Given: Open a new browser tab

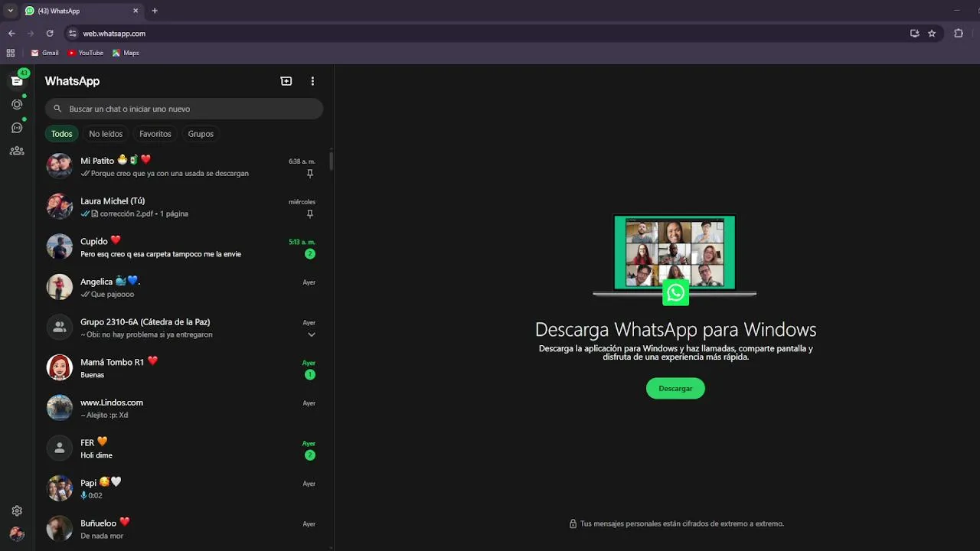Looking at the screenshot, I should tap(155, 11).
